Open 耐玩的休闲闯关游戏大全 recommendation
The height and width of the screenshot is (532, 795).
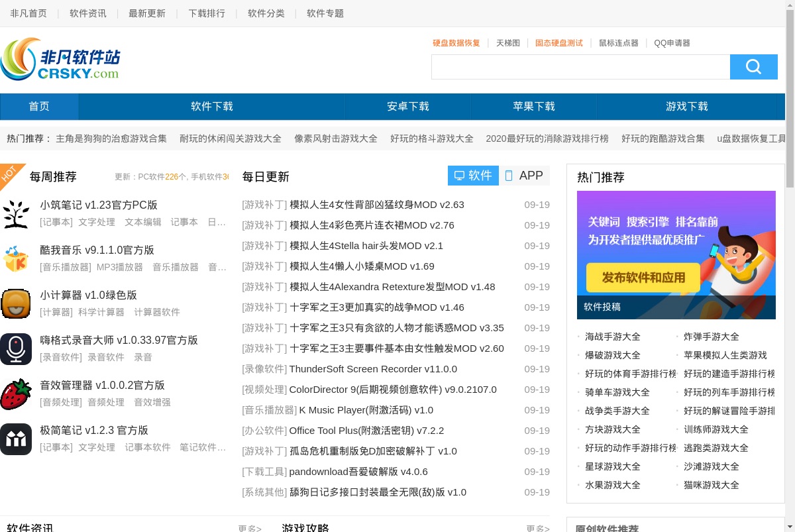pos(231,138)
